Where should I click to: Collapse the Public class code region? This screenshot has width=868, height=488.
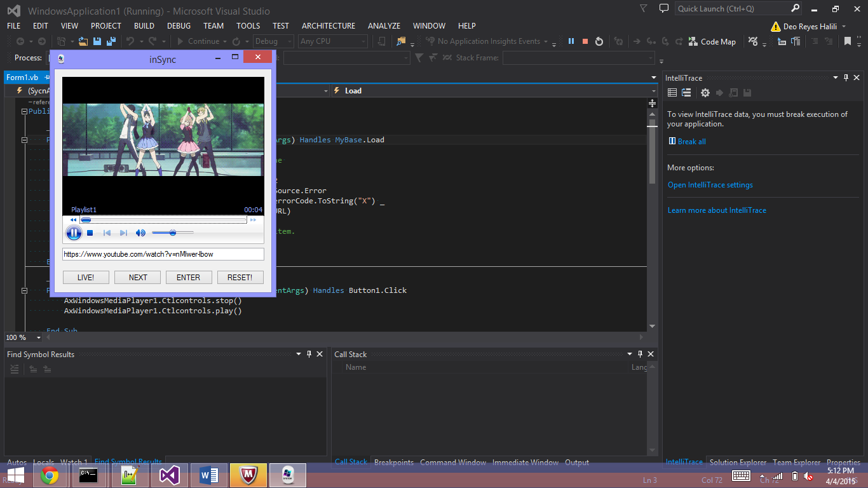25,111
